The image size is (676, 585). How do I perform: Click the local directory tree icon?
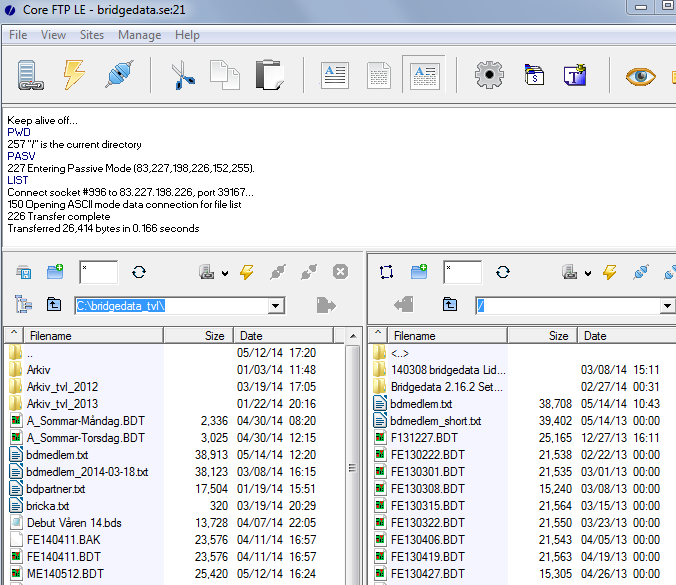23,304
